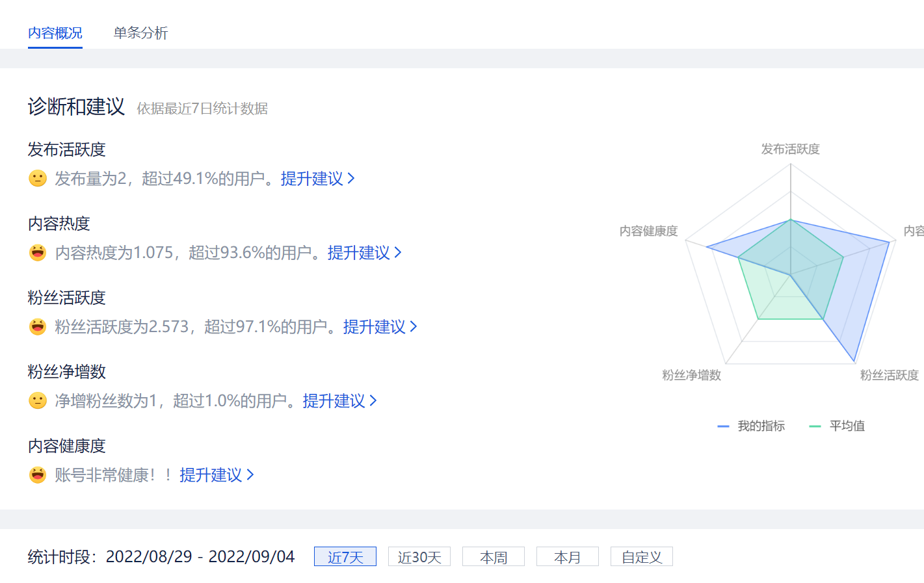Click the 自定义 custom range button
The height and width of the screenshot is (583, 924).
[642, 557]
